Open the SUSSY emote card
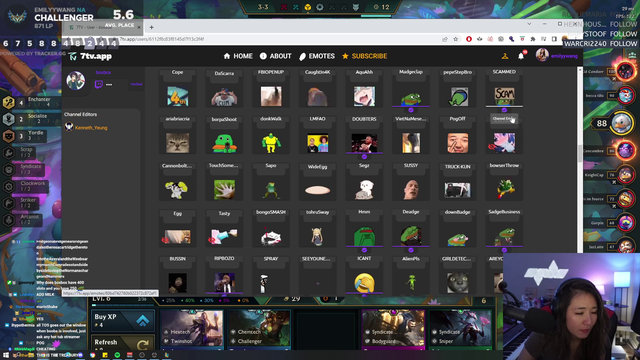This screenshot has width=640, height=360. [x=411, y=182]
